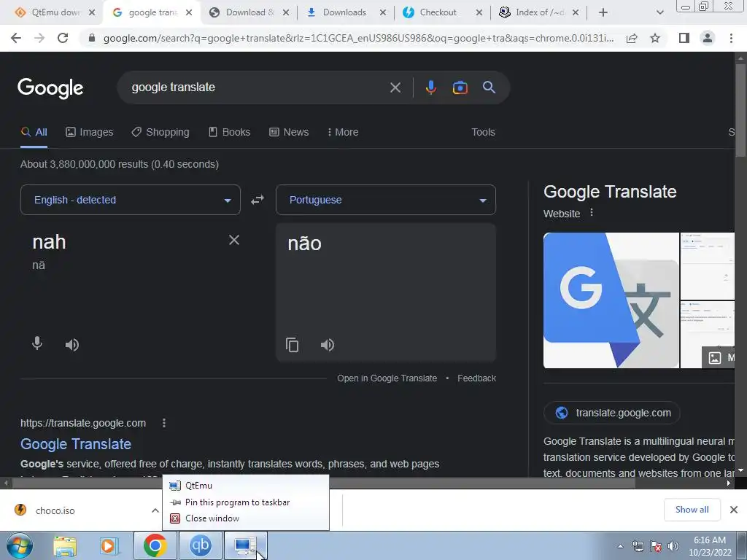Clear the source text 'nah'
The image size is (747, 560).
(234, 240)
